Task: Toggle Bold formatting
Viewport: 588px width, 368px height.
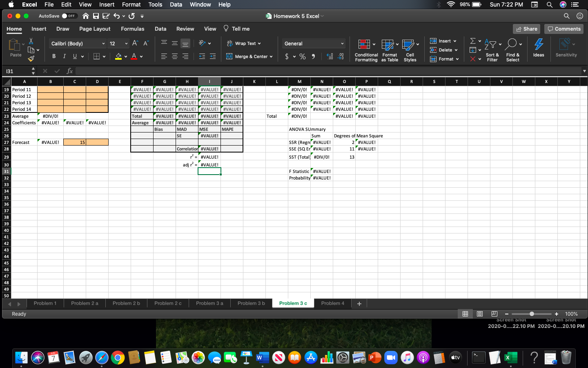Action: tap(54, 56)
